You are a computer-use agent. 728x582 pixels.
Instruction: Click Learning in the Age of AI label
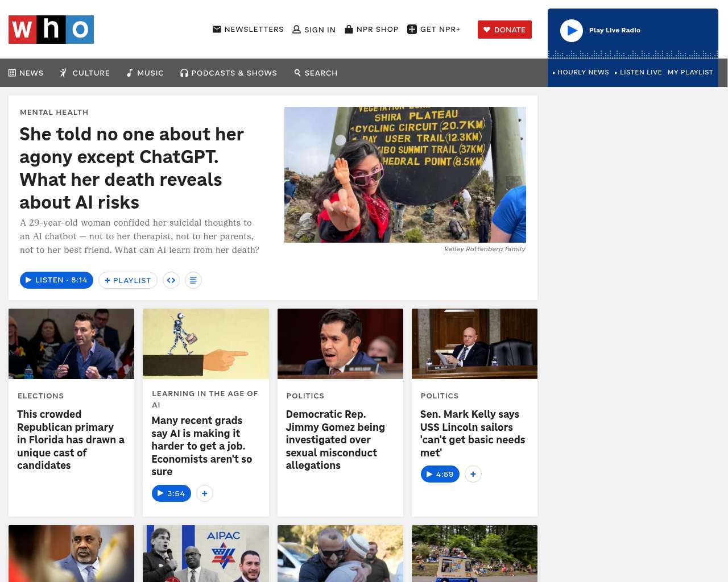coord(205,399)
